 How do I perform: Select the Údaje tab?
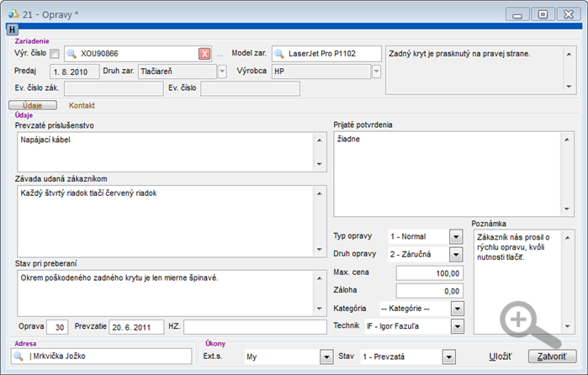point(32,106)
